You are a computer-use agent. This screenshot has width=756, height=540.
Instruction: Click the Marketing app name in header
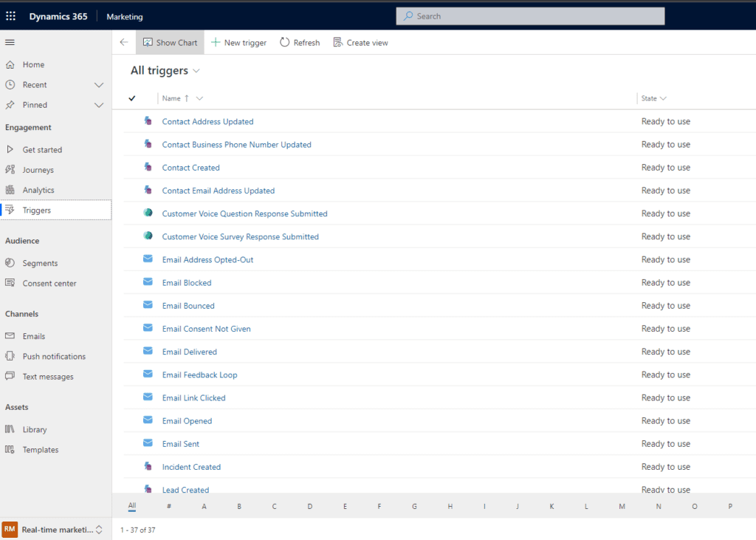[124, 16]
